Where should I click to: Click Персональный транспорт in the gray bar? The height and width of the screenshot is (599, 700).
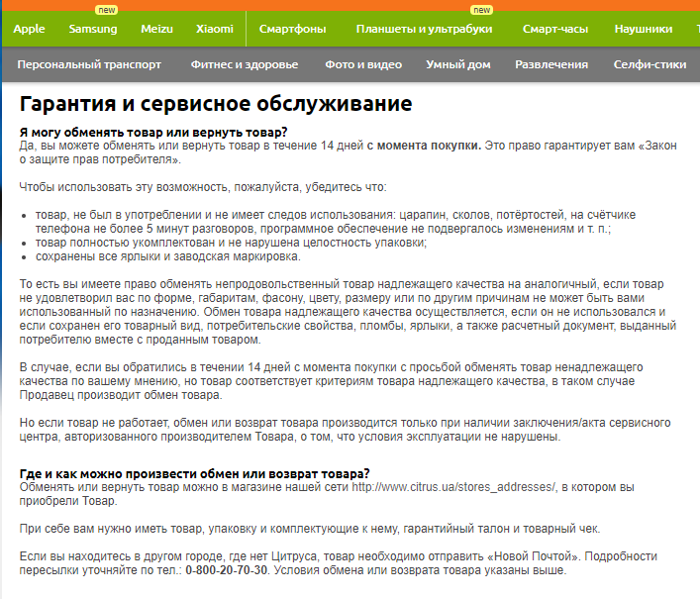coord(89,64)
